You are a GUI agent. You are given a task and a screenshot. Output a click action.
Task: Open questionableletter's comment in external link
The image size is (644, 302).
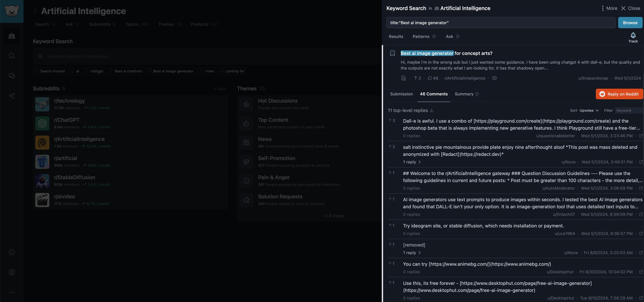(x=640, y=136)
